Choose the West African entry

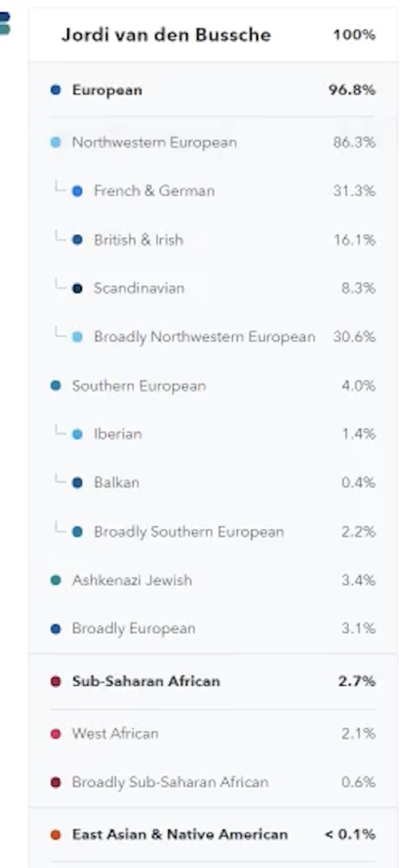click(x=213, y=733)
